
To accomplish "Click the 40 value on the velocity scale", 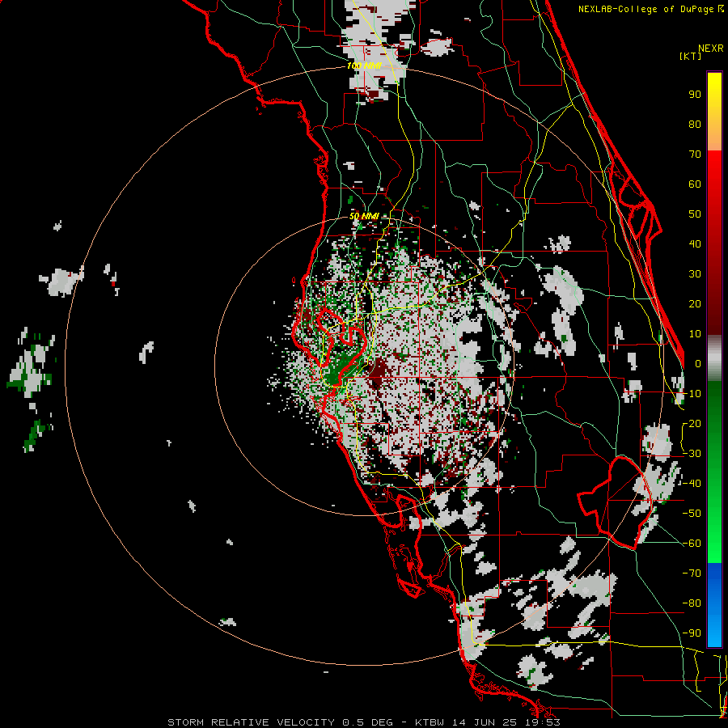I will click(x=695, y=243).
